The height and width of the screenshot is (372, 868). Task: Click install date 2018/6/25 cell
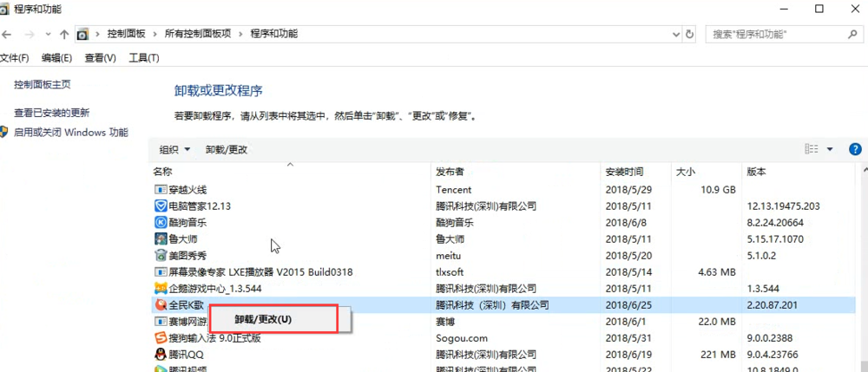pyautogui.click(x=628, y=304)
